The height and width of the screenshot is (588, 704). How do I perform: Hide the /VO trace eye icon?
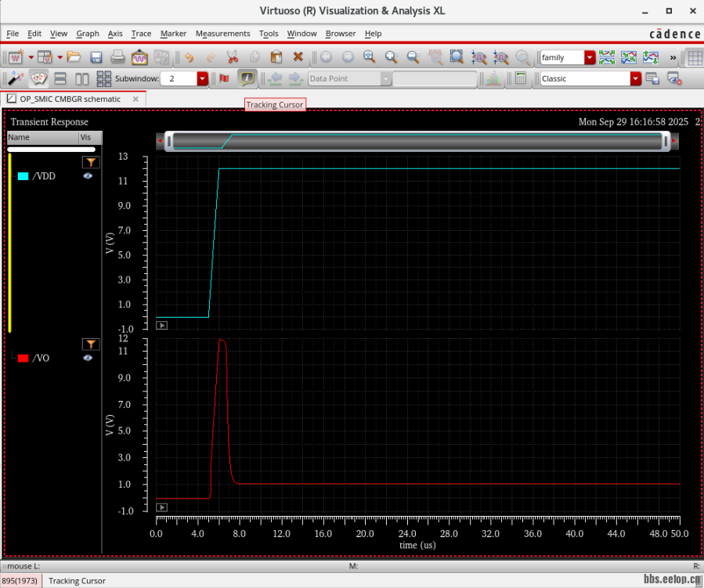(x=88, y=358)
